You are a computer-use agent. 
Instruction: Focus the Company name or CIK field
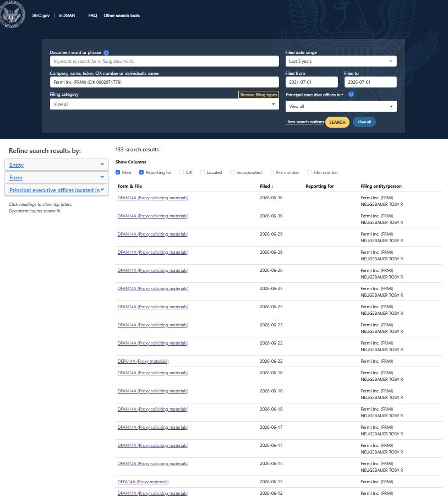coord(164,82)
